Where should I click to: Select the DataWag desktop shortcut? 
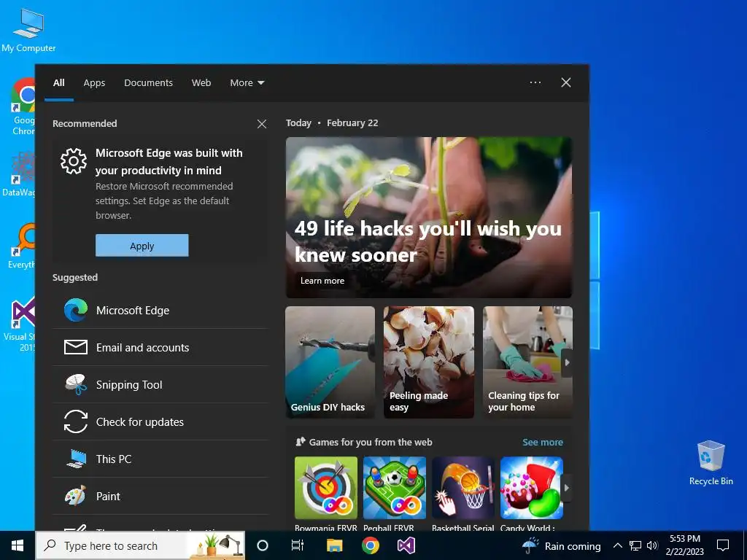19,174
